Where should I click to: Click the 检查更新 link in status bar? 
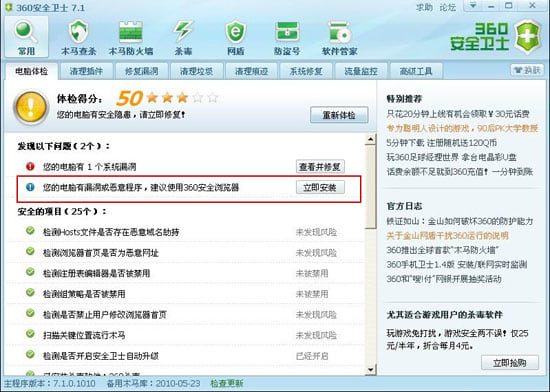227,384
